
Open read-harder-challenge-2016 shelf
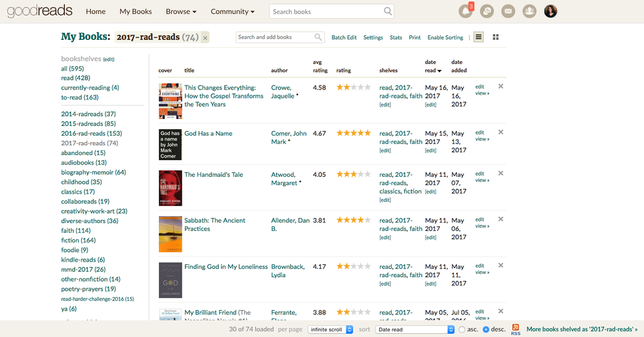[97, 299]
